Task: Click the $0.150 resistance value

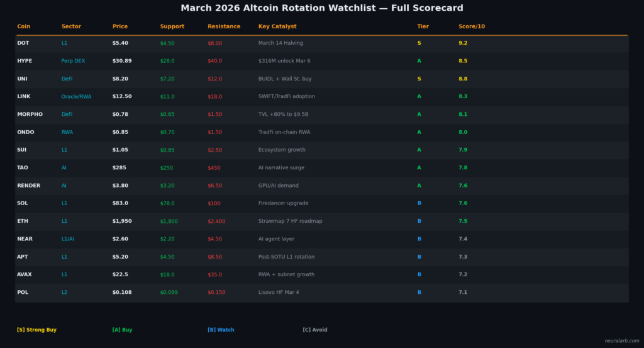Action: tap(216, 292)
